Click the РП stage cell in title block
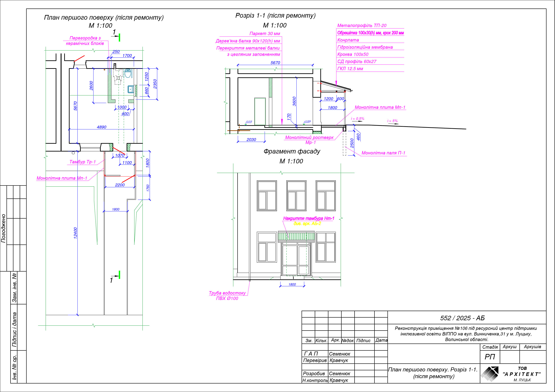 click(x=489, y=357)
